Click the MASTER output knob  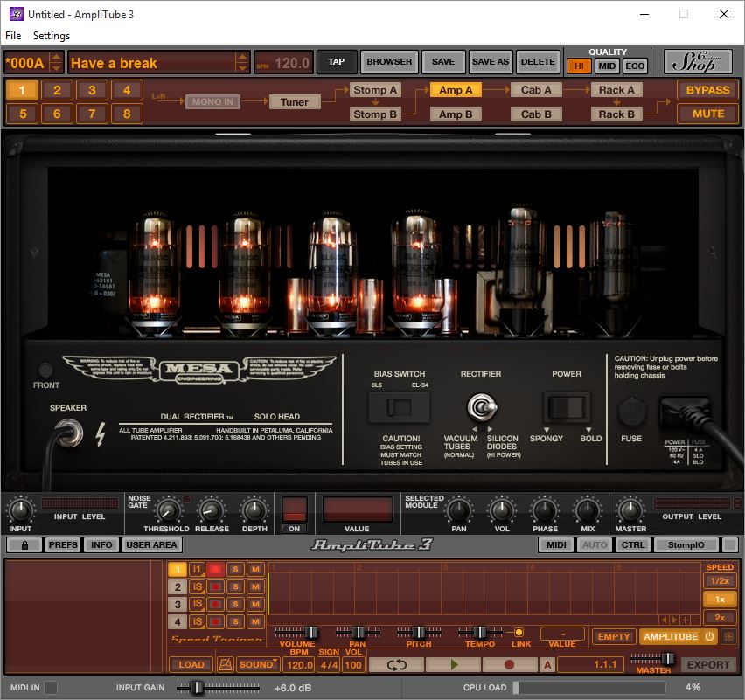(x=630, y=510)
